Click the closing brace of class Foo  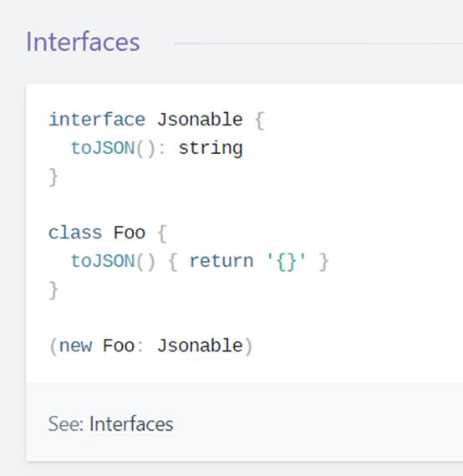point(53,290)
